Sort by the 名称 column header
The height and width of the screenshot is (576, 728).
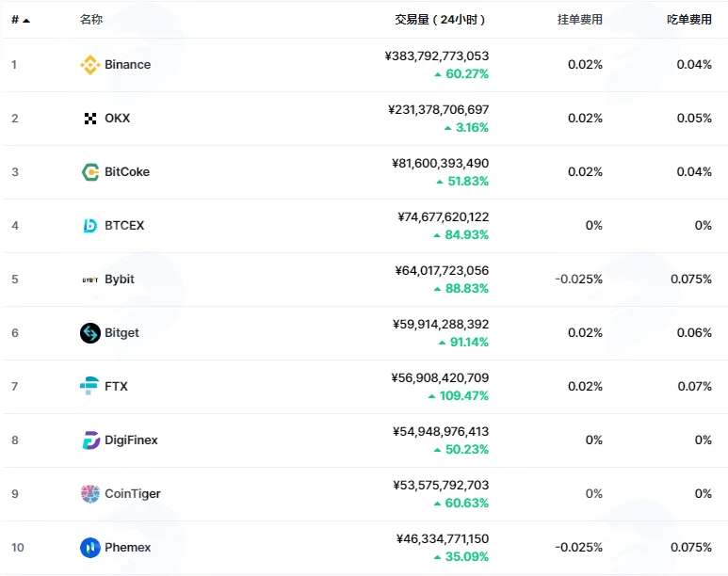pos(91,20)
